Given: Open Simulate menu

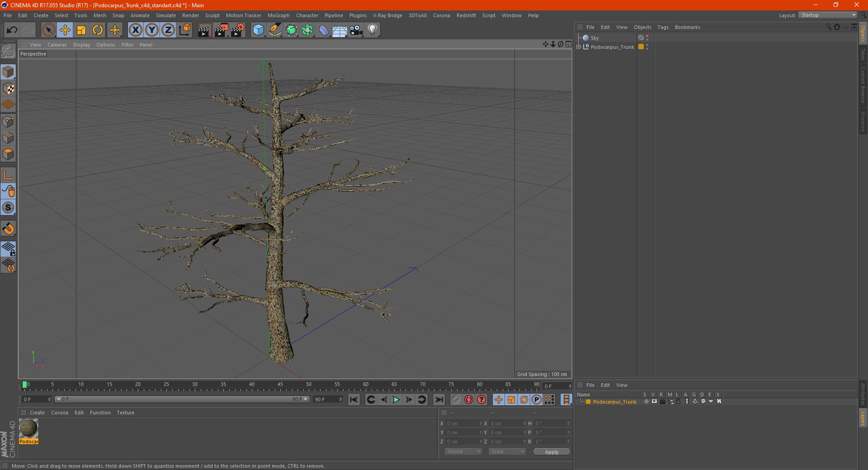Looking at the screenshot, I should point(166,15).
